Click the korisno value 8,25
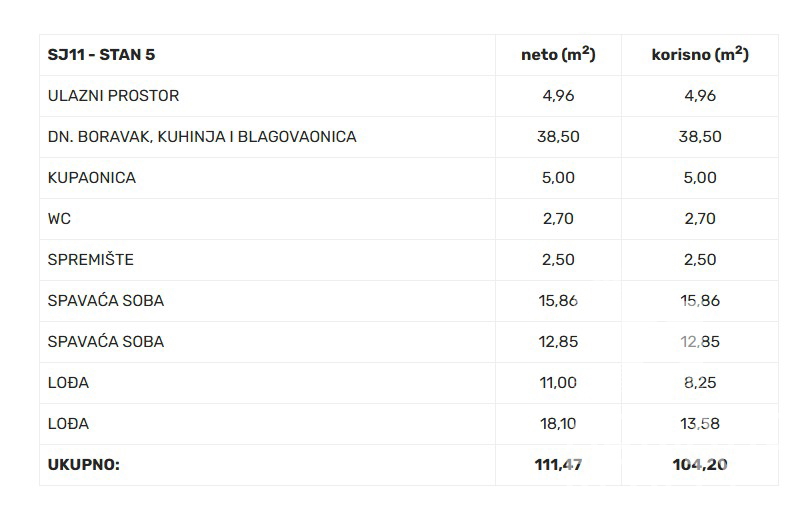 point(700,383)
